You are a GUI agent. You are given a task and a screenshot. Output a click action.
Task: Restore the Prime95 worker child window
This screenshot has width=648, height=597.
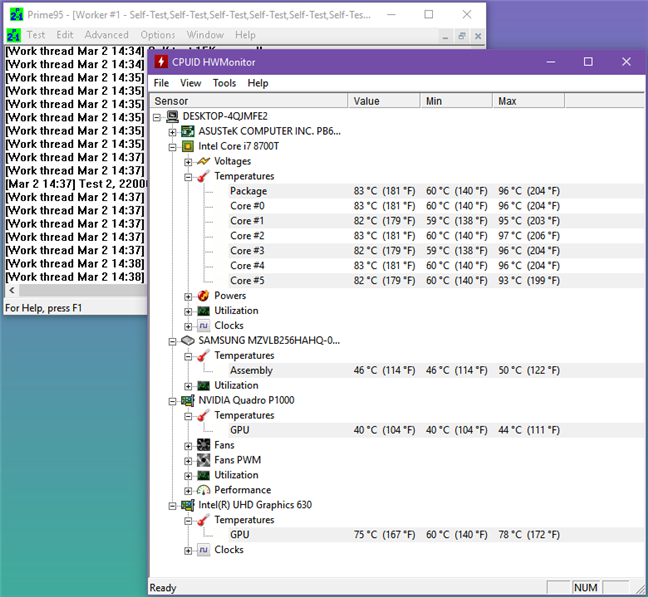[462, 36]
